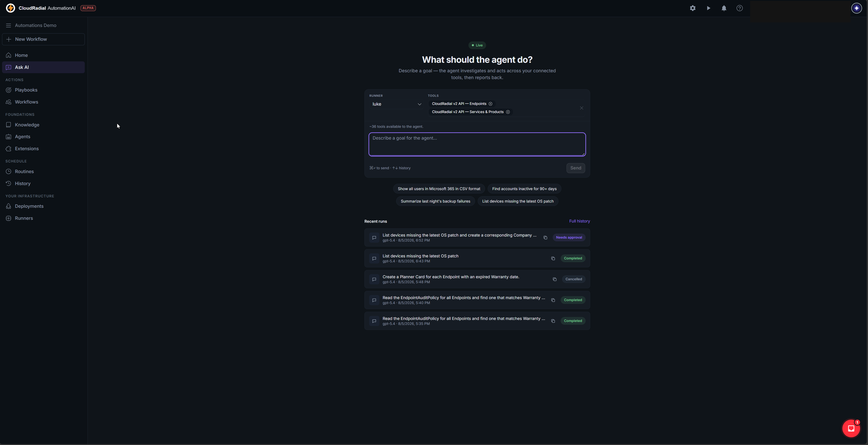
Task: Click the Cancelled status badge
Action: coord(574,279)
